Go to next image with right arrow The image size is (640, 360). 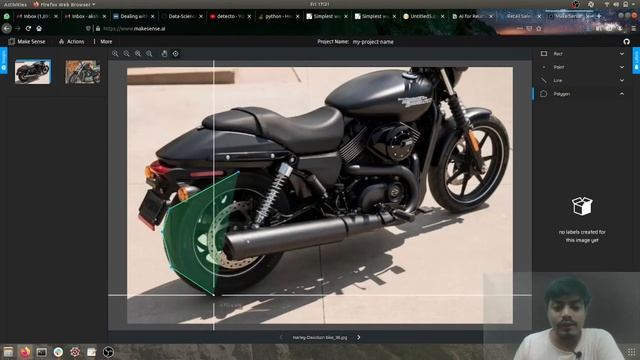[358, 337]
